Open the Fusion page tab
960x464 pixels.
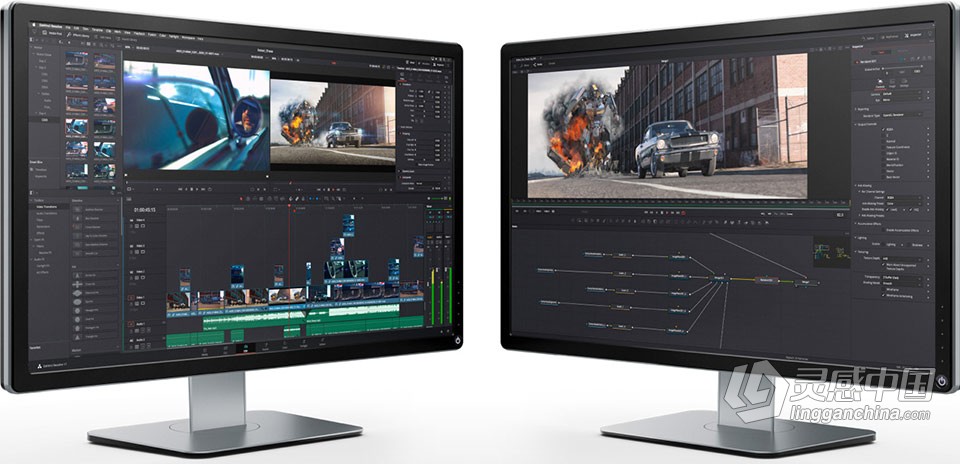265,347
